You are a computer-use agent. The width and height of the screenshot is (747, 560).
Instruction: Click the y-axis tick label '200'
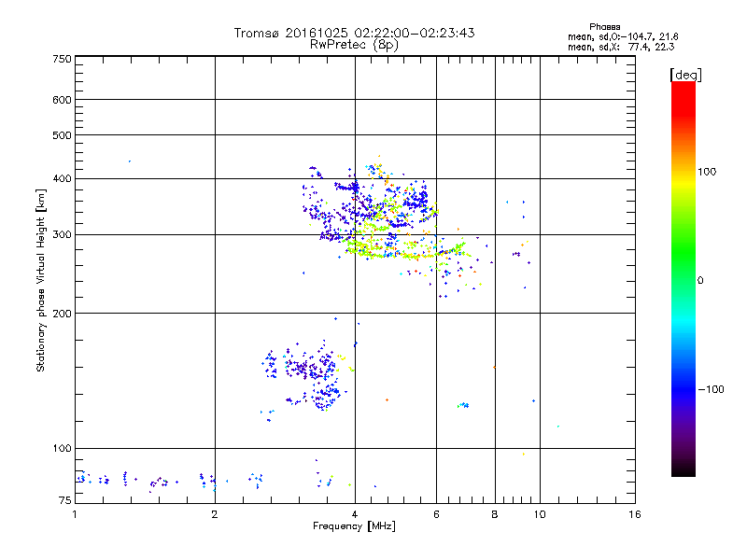tap(62, 314)
